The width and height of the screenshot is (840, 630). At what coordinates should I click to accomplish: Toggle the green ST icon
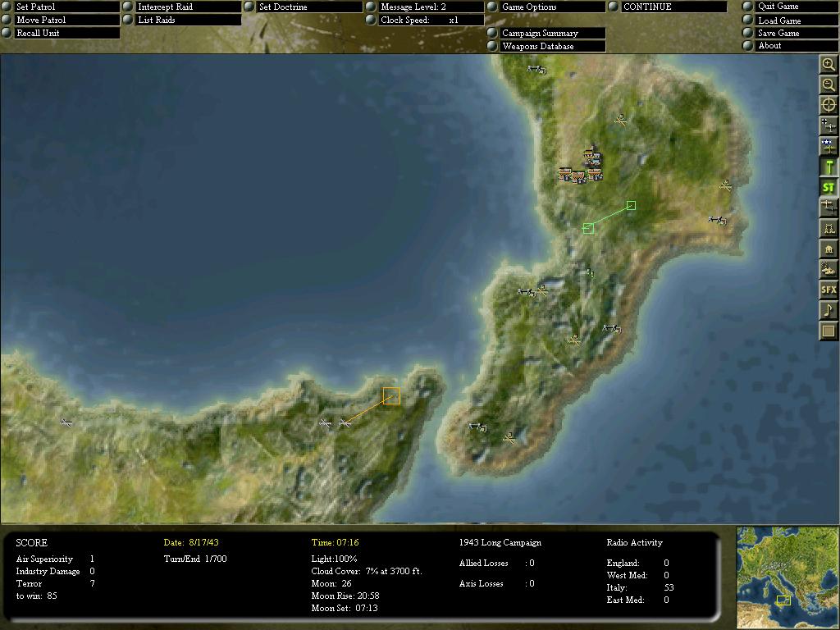tap(829, 187)
